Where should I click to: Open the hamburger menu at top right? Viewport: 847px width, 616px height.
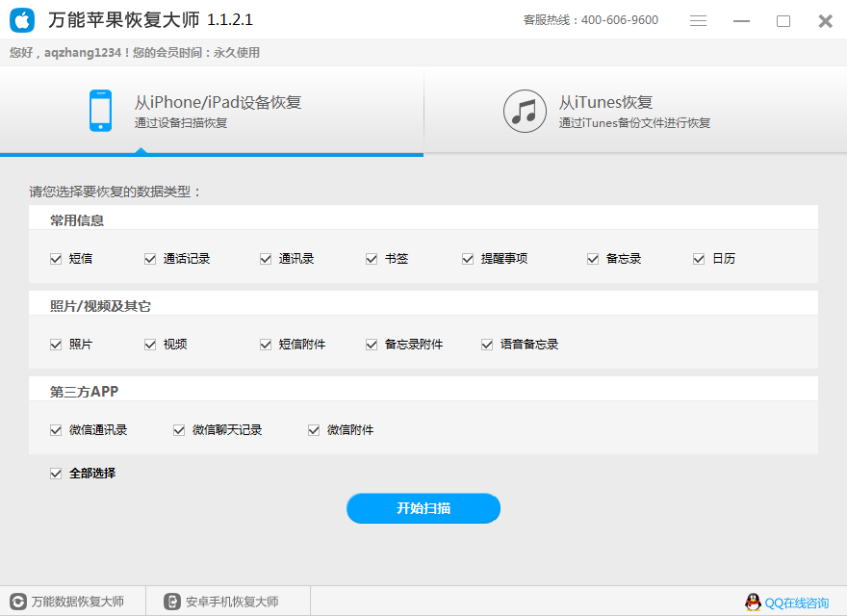pyautogui.click(x=697, y=19)
